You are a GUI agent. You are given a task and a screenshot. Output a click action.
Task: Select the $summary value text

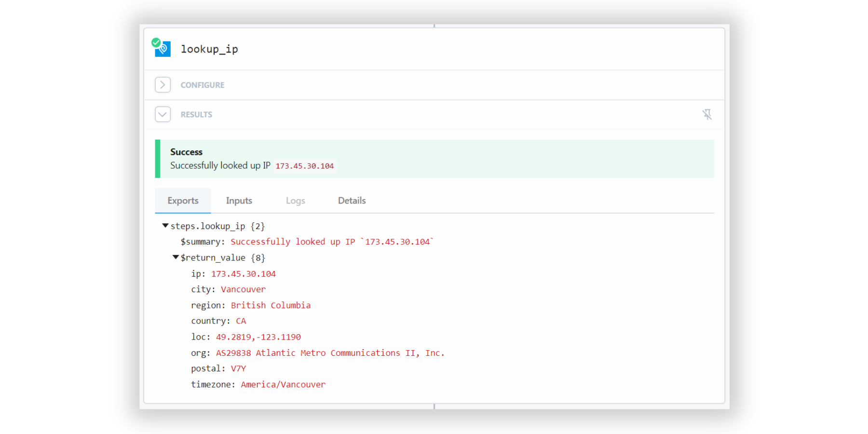[x=332, y=242]
